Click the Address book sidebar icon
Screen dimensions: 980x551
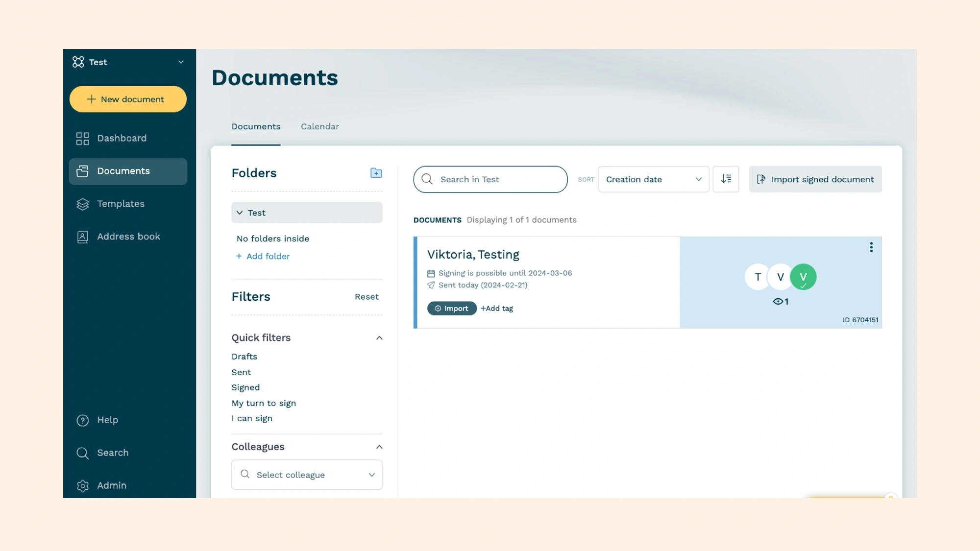click(x=82, y=237)
